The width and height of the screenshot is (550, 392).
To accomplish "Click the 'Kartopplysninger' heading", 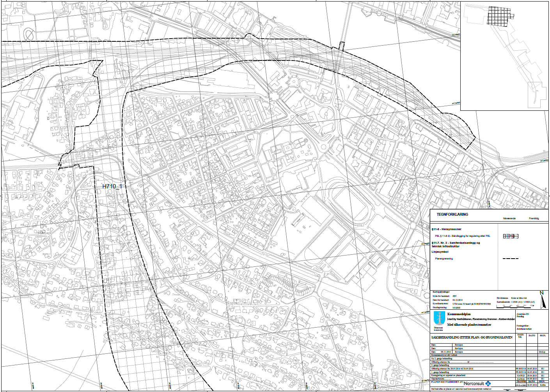I will coord(441,292).
